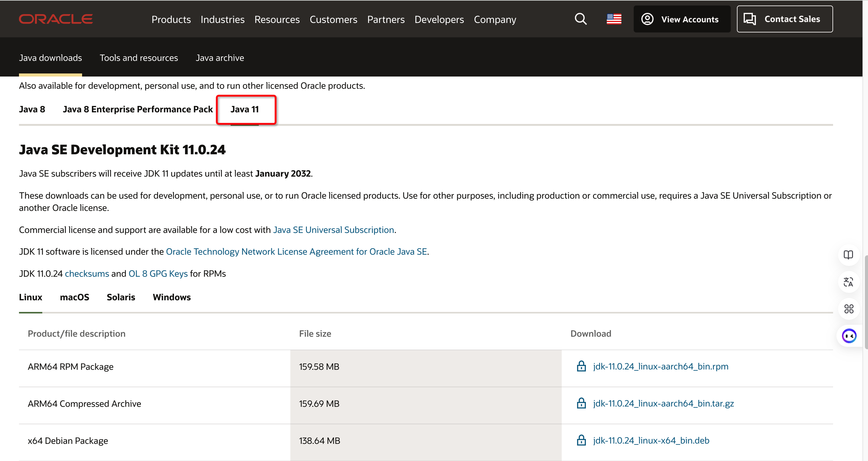Switch to the Java 8 tab

tap(32, 110)
